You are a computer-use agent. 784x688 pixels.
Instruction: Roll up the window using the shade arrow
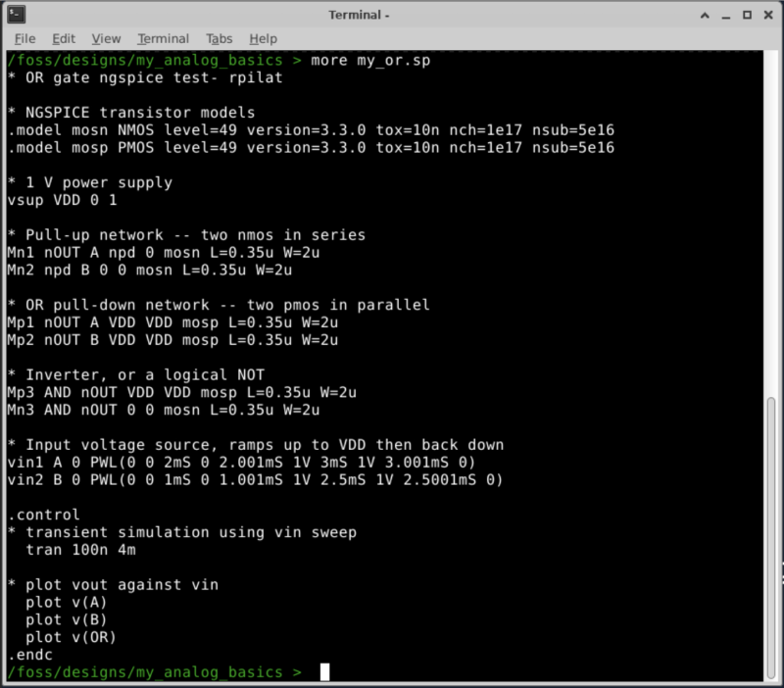(x=702, y=15)
